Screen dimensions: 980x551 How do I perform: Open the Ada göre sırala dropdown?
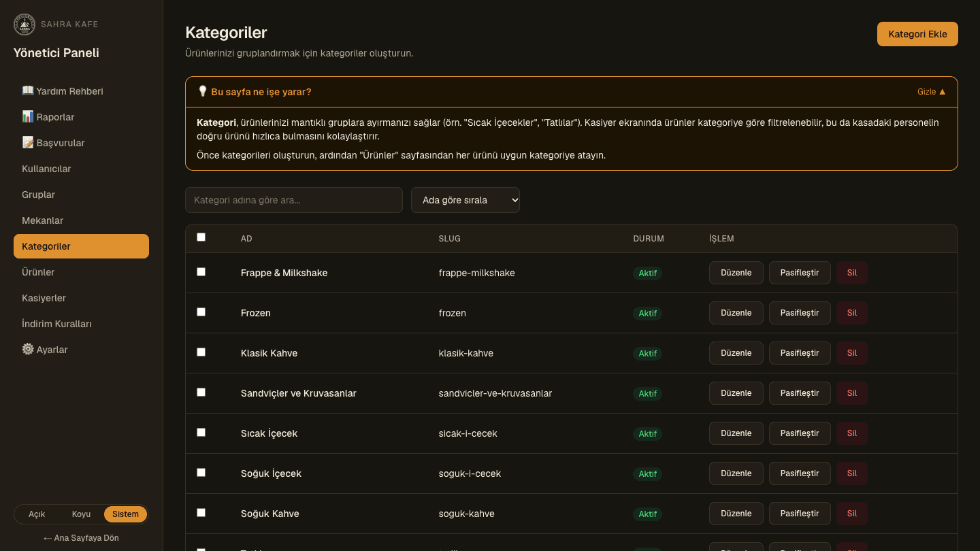point(465,200)
